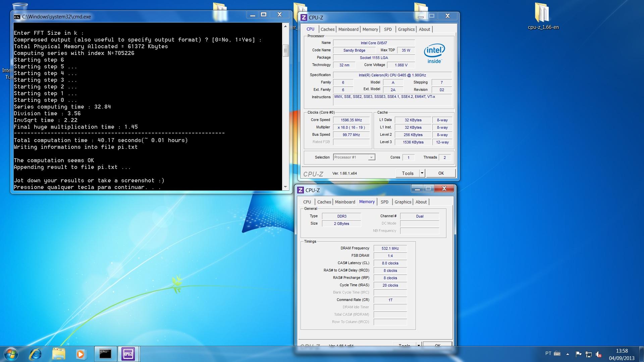Click the CAS# Latency value 8.0 clocks
This screenshot has width=644, height=362.
[390, 263]
